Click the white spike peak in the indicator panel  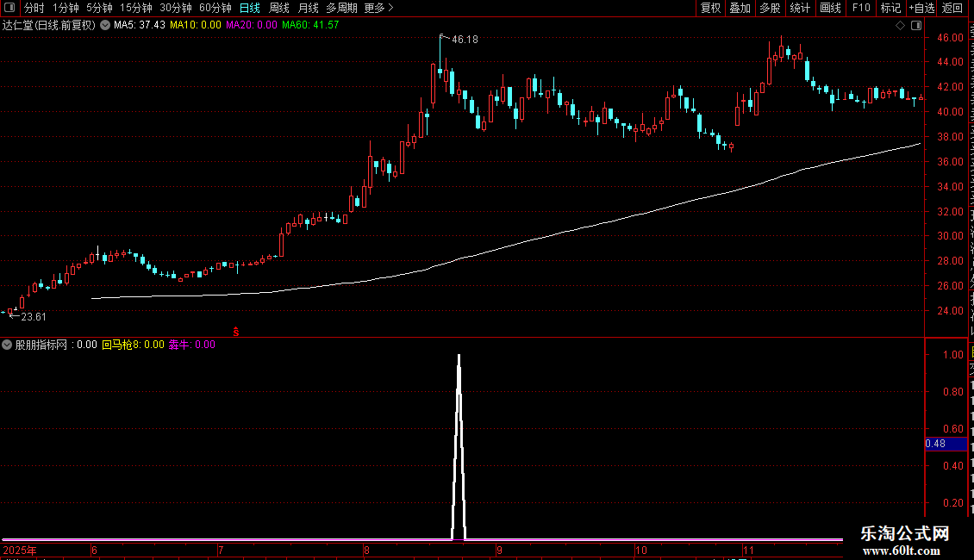pyautogui.click(x=459, y=357)
